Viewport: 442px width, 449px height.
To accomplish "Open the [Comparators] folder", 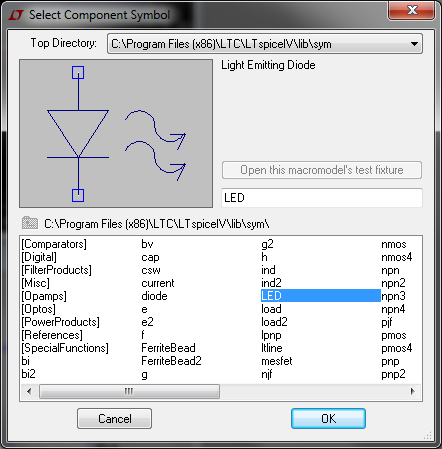I will [54, 244].
